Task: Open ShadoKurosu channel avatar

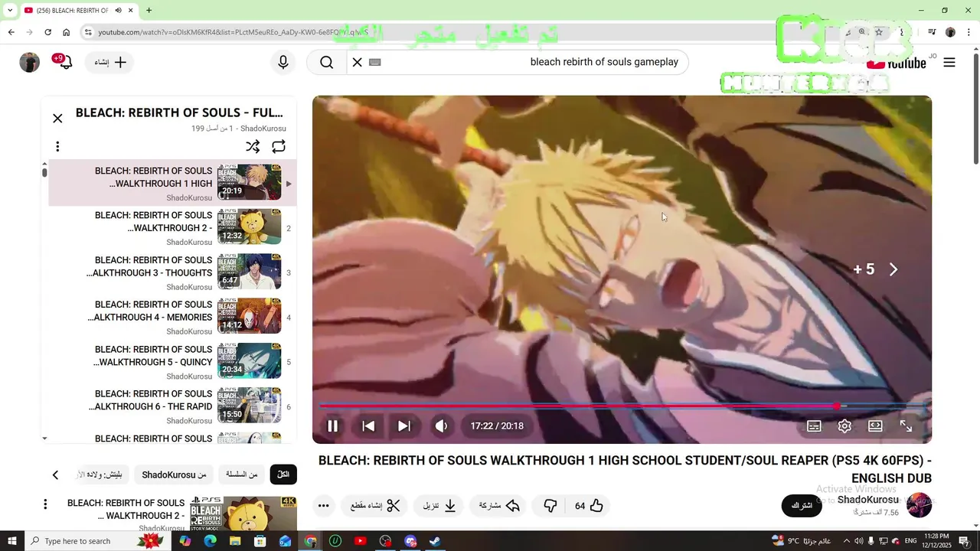Action: [x=919, y=506]
